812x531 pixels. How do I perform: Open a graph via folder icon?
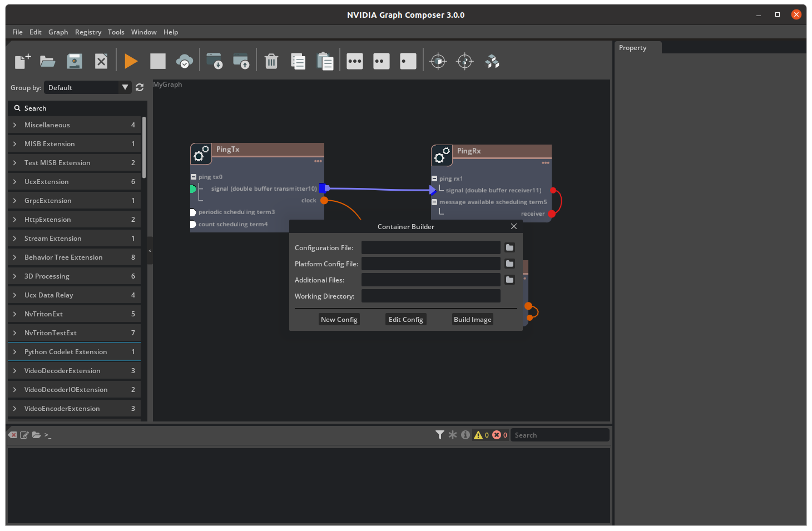48,61
